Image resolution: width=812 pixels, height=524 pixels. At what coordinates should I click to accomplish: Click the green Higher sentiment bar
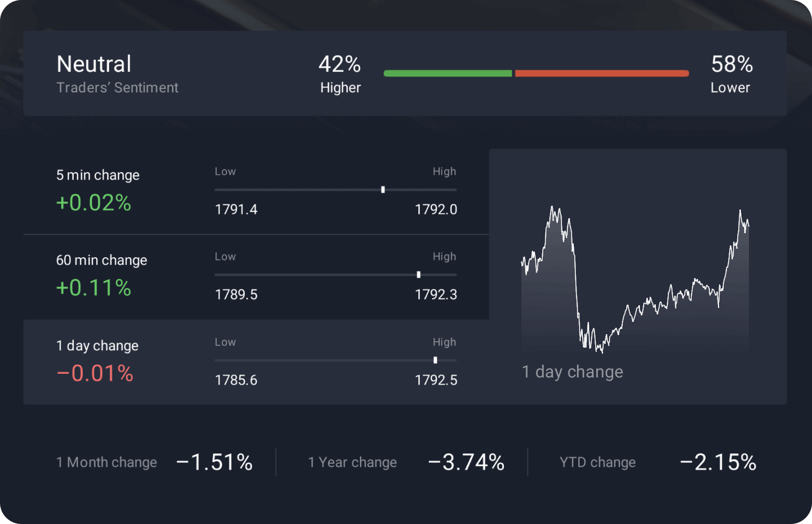[x=448, y=73]
